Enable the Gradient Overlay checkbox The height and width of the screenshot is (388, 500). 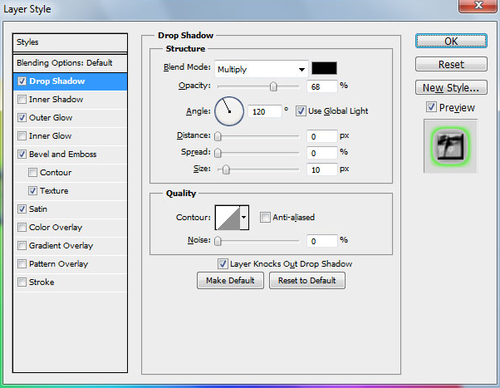coord(22,246)
